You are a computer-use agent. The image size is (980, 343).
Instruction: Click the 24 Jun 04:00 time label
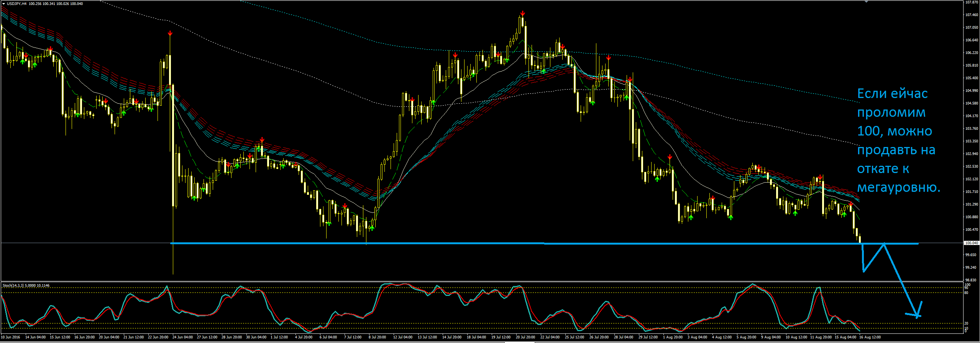[x=182, y=337]
